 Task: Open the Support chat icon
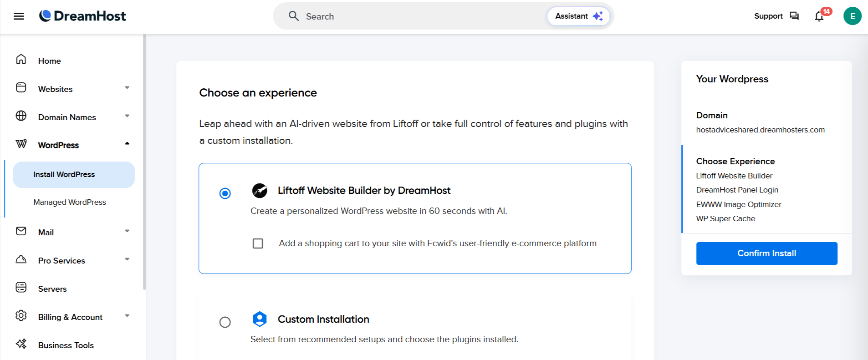(x=794, y=16)
